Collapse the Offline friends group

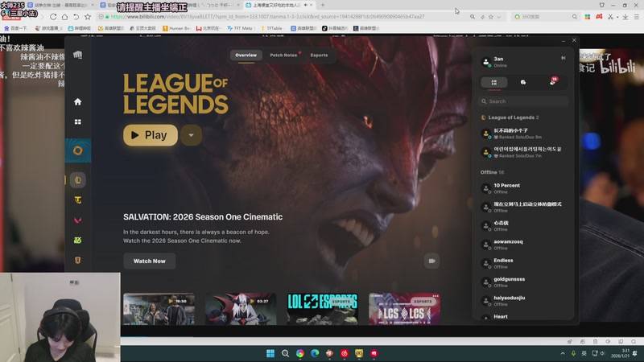tap(492, 172)
